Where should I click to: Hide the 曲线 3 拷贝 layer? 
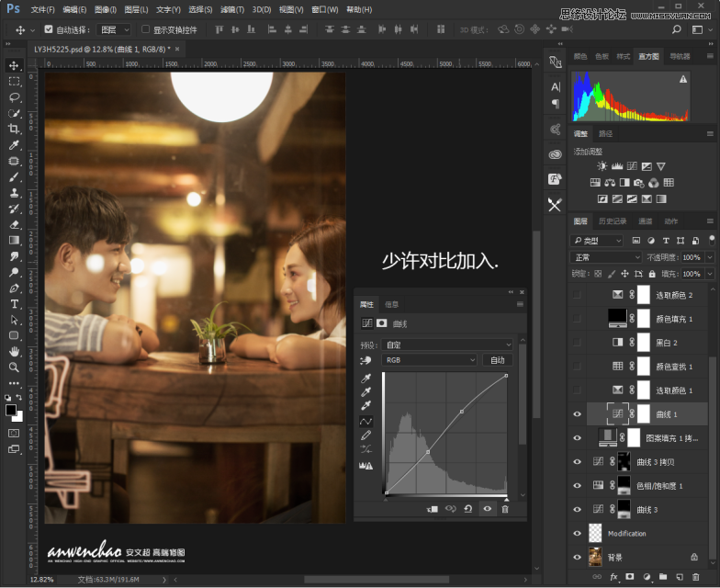point(577,462)
